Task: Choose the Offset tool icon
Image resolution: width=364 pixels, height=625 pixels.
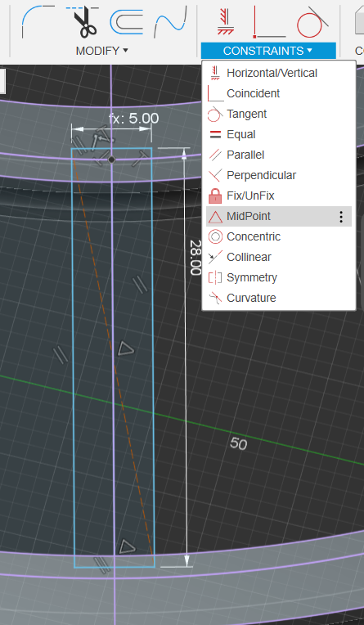Action: 126,22
